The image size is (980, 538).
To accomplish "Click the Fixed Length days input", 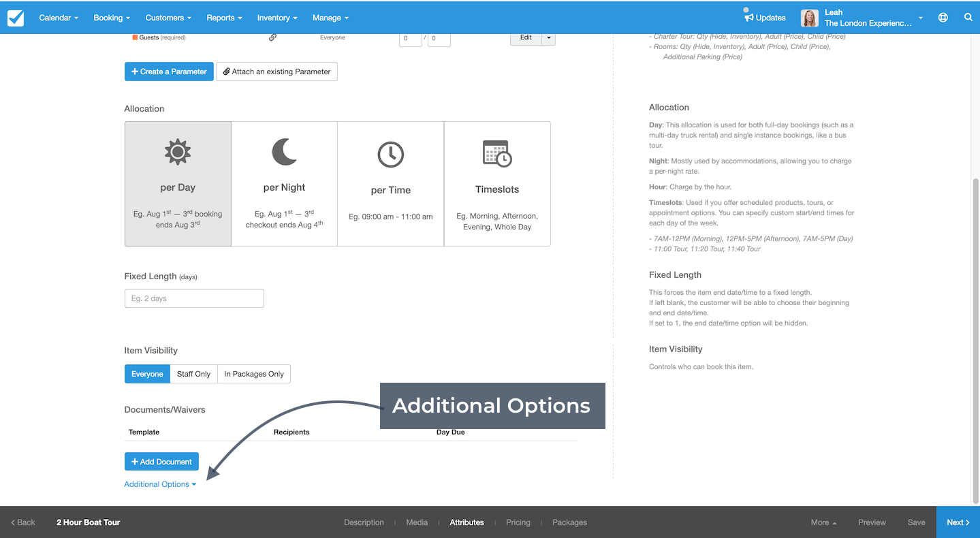I will [194, 298].
